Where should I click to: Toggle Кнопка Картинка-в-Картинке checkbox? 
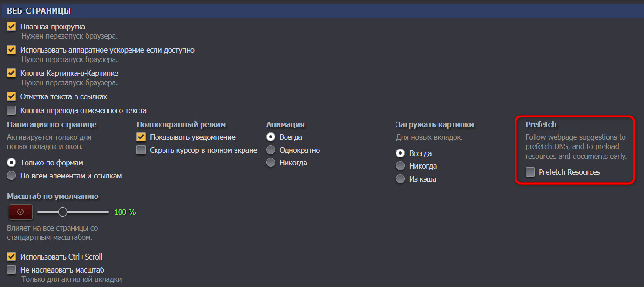click(12, 73)
